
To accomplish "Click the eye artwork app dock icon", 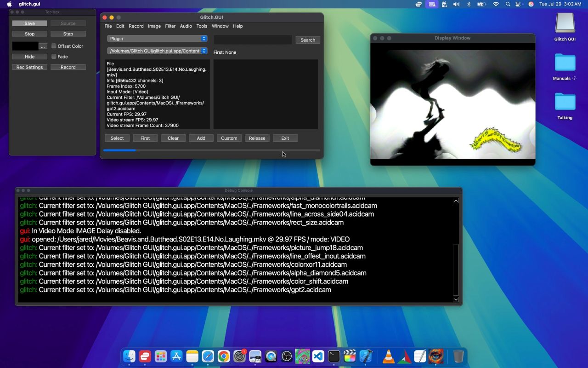I will (x=436, y=356).
